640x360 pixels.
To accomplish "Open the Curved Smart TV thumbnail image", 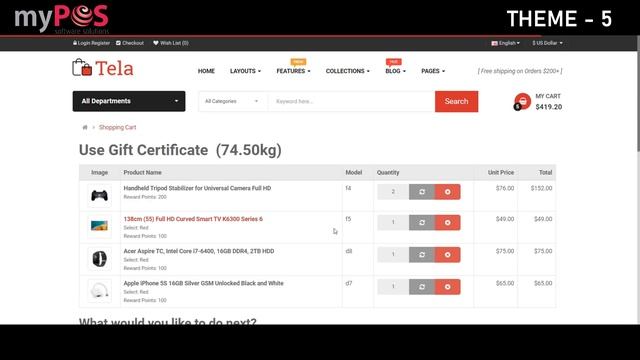I will [x=99, y=226].
